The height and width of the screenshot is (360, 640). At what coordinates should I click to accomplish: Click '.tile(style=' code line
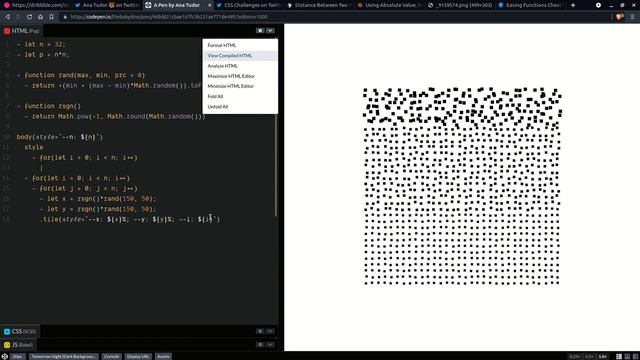130,219
